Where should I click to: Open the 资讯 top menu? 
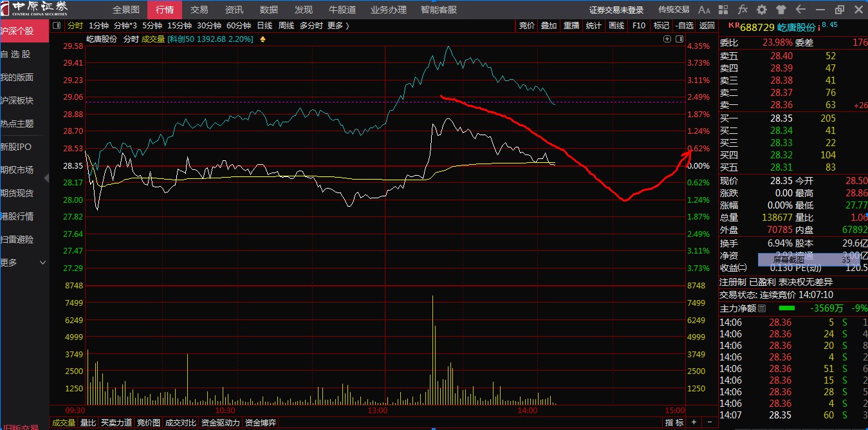click(x=234, y=10)
